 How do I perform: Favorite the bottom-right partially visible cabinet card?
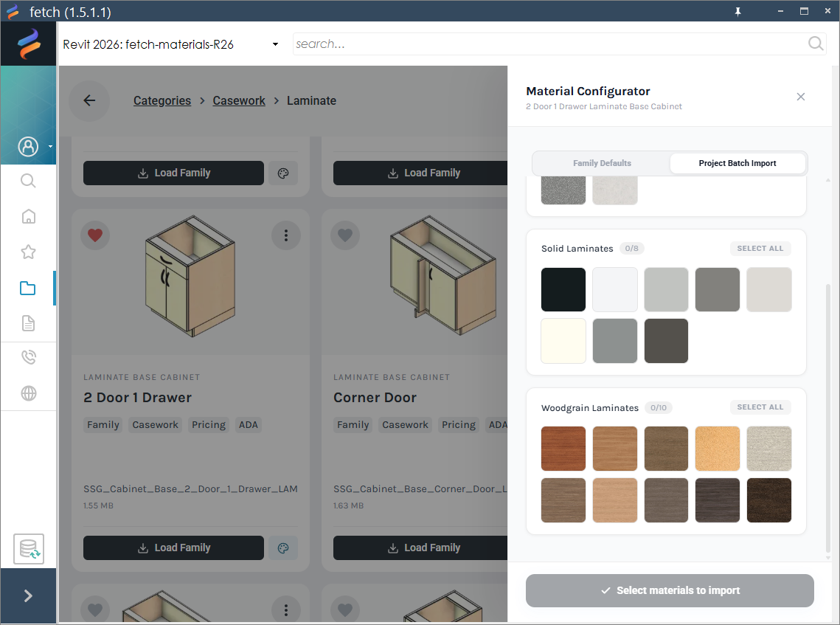coord(345,610)
